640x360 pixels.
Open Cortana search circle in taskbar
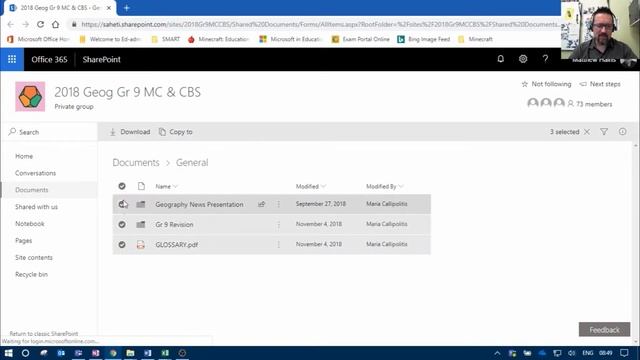[25, 353]
